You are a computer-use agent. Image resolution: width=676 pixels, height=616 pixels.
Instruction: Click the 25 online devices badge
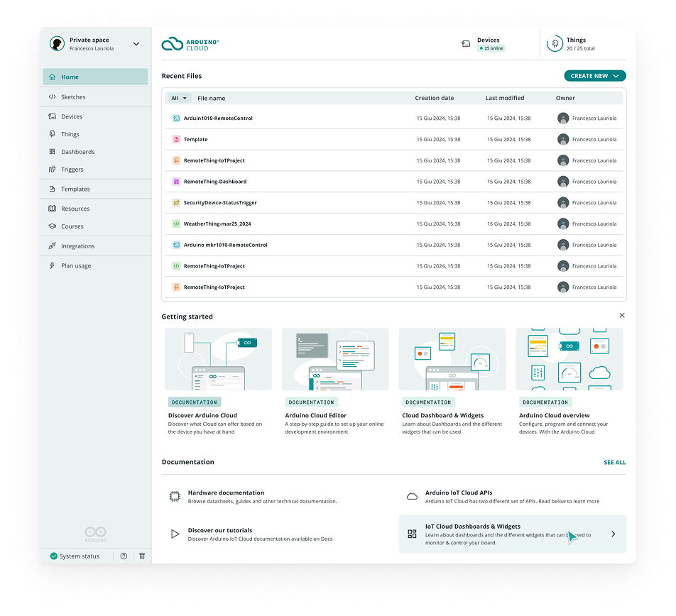(x=491, y=48)
